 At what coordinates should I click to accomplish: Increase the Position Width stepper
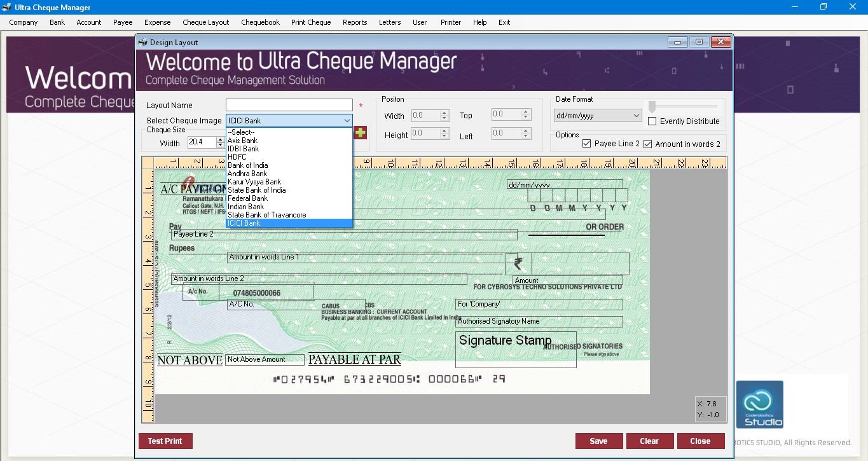pos(444,113)
